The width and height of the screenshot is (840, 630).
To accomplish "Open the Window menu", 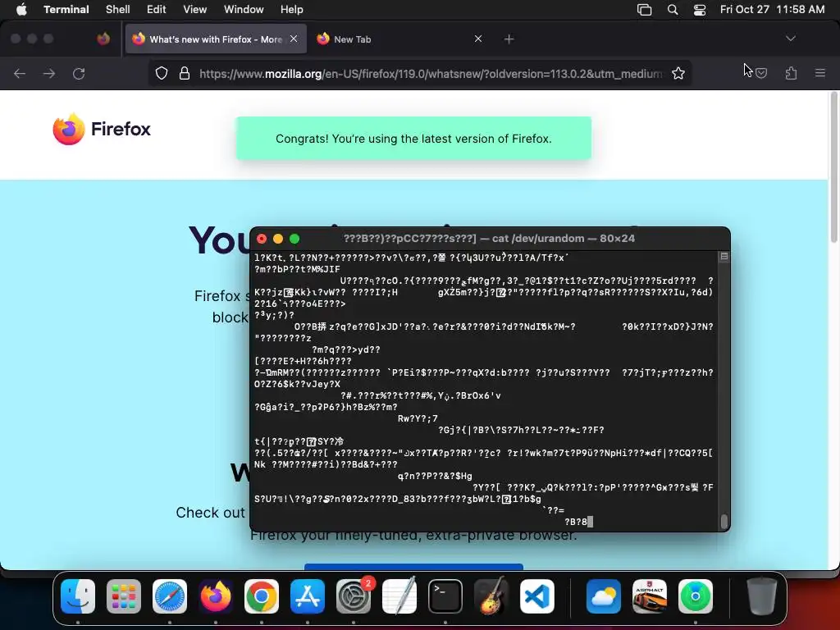I will tap(243, 9).
